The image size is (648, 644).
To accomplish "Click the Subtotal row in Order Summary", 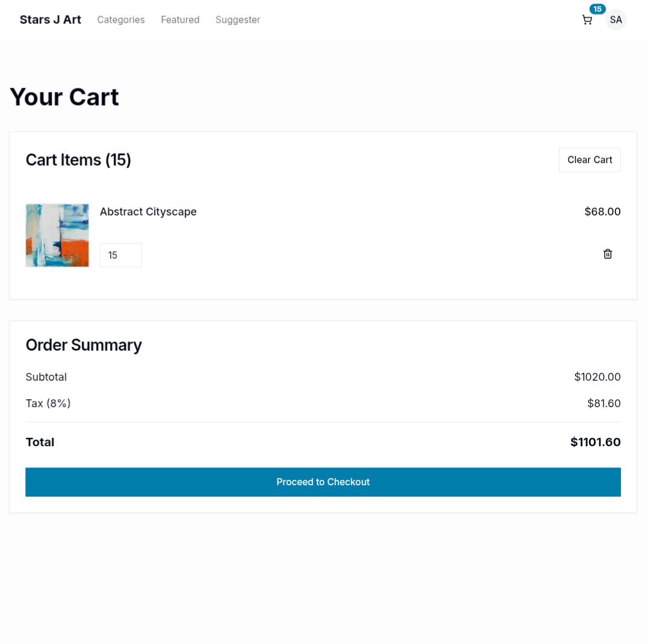I will click(x=46, y=377).
